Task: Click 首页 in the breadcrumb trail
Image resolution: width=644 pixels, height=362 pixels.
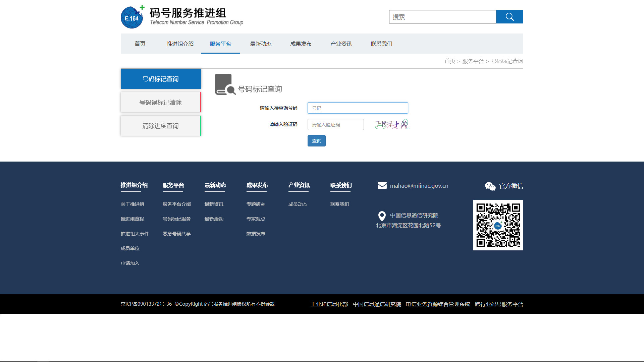Action: click(x=450, y=61)
